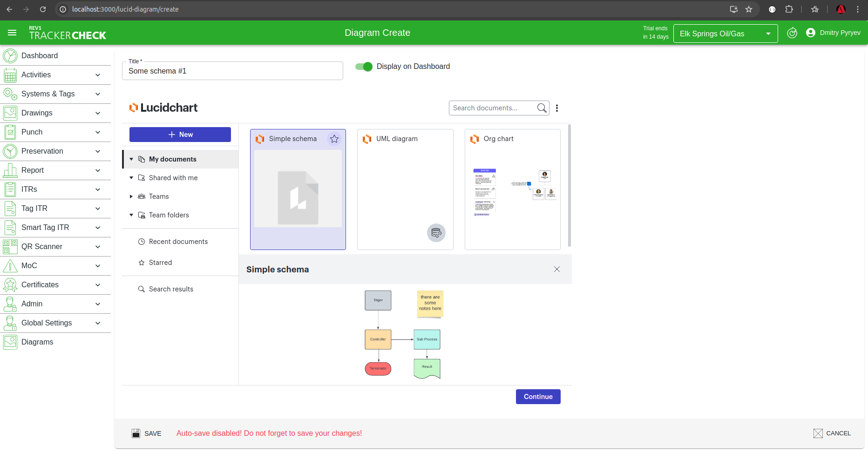
Task: Expand the Teams tree arrow
Action: pyautogui.click(x=131, y=196)
